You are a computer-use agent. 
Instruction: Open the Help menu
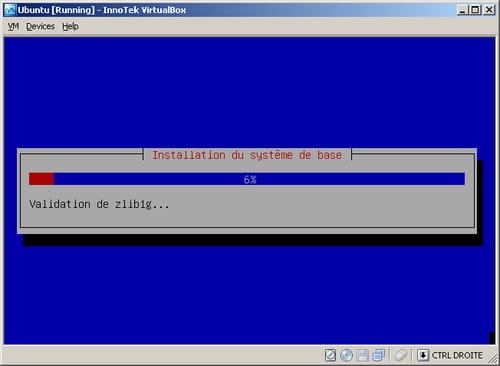pyautogui.click(x=70, y=26)
